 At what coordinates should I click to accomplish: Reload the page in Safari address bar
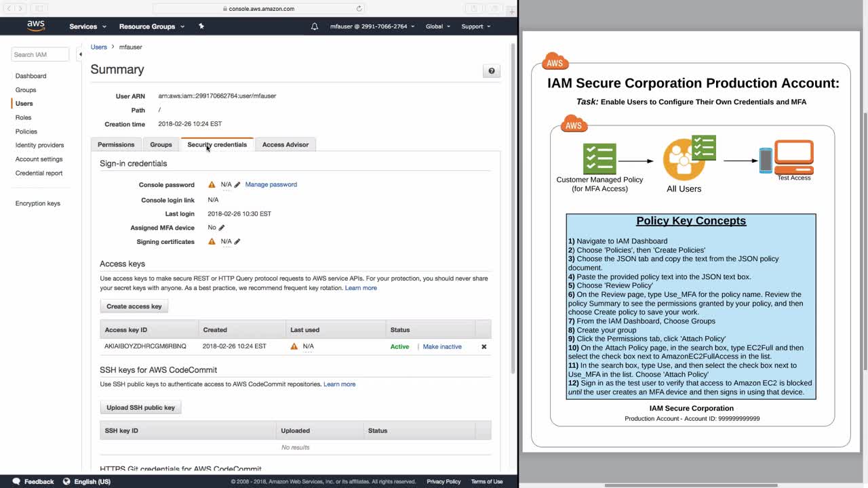pyautogui.click(x=359, y=9)
